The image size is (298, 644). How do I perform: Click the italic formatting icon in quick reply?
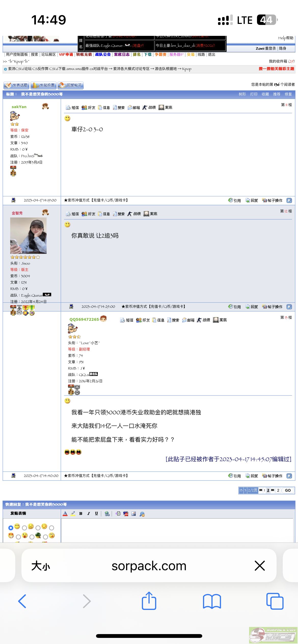pyautogui.click(x=89, y=514)
